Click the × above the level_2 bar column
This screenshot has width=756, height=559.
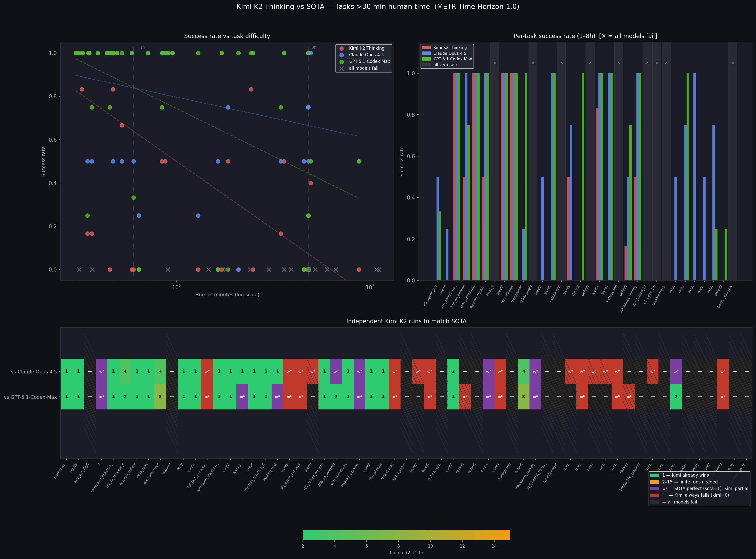point(495,63)
